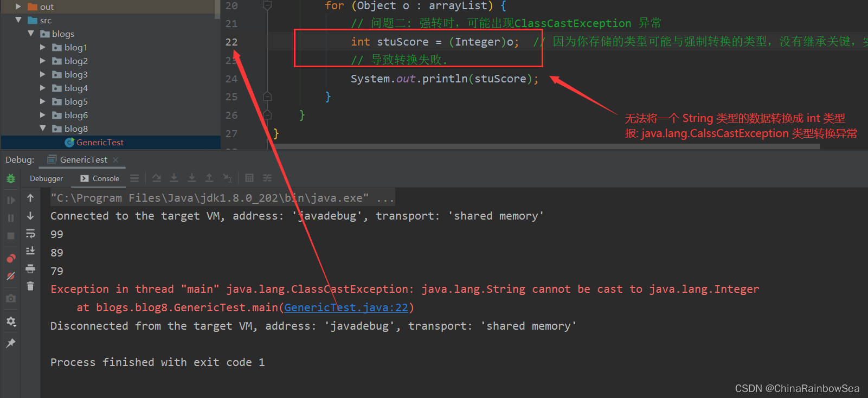Collapse the blog8 package
Image resolution: width=868 pixels, height=398 pixels.
[43, 129]
